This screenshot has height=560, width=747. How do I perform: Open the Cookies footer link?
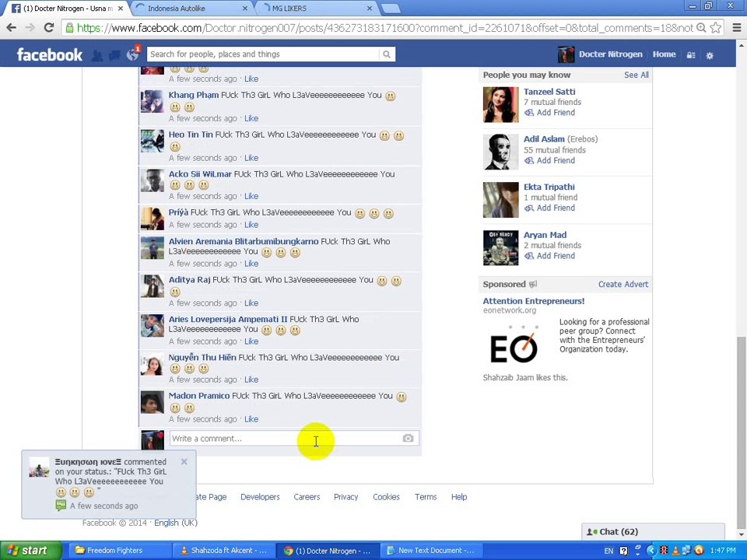click(x=387, y=497)
